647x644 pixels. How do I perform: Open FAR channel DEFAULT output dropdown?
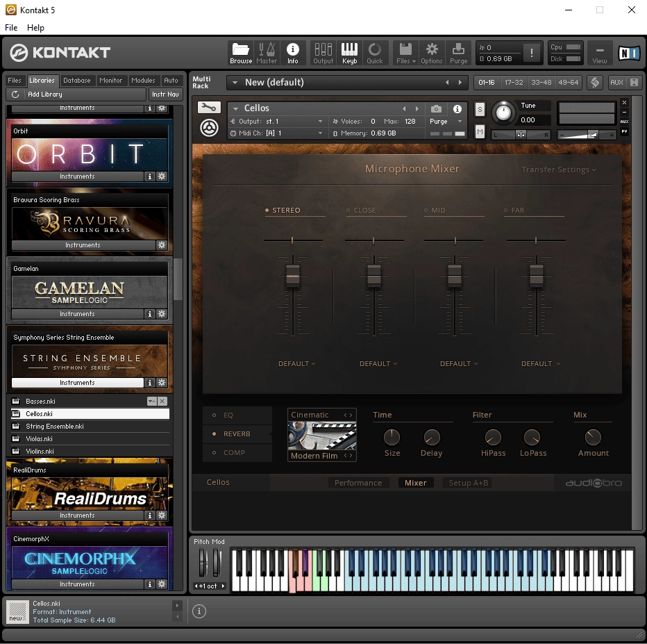pos(541,364)
